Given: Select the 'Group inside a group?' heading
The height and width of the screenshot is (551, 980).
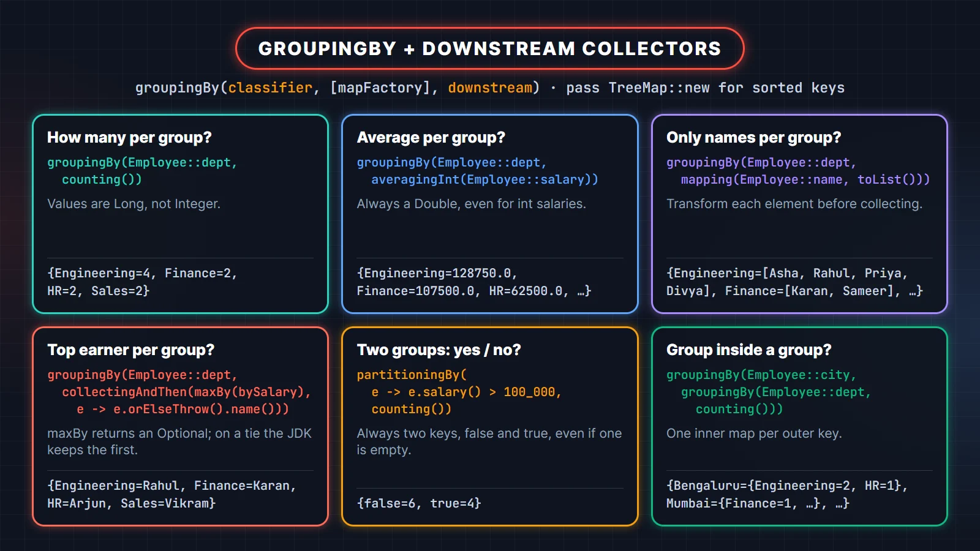Looking at the screenshot, I should [748, 350].
